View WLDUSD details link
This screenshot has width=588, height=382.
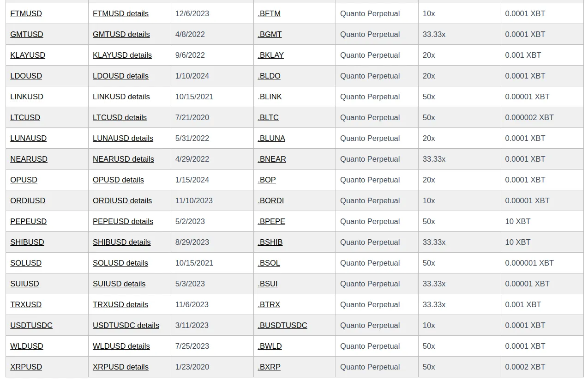121,346
